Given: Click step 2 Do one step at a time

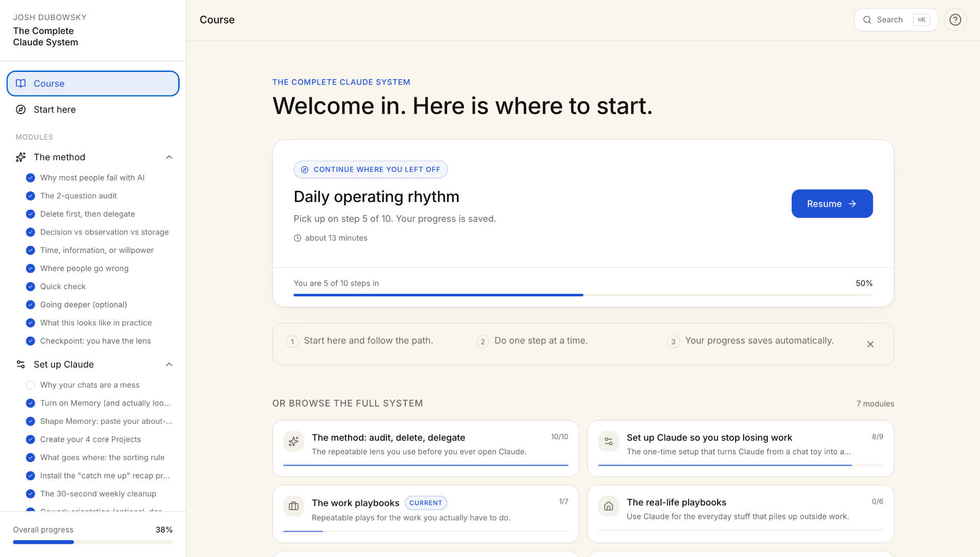Looking at the screenshot, I should tap(532, 341).
